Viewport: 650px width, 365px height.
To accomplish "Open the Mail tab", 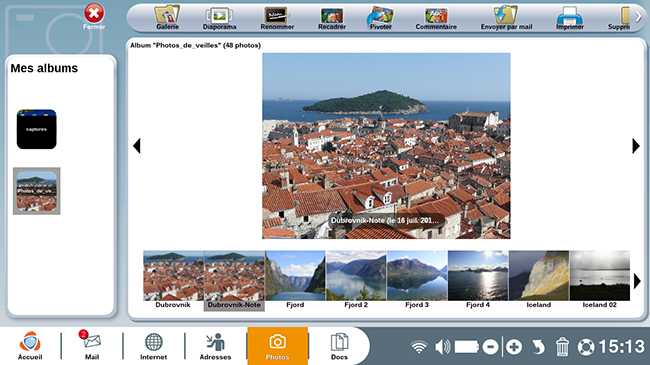I will [92, 346].
